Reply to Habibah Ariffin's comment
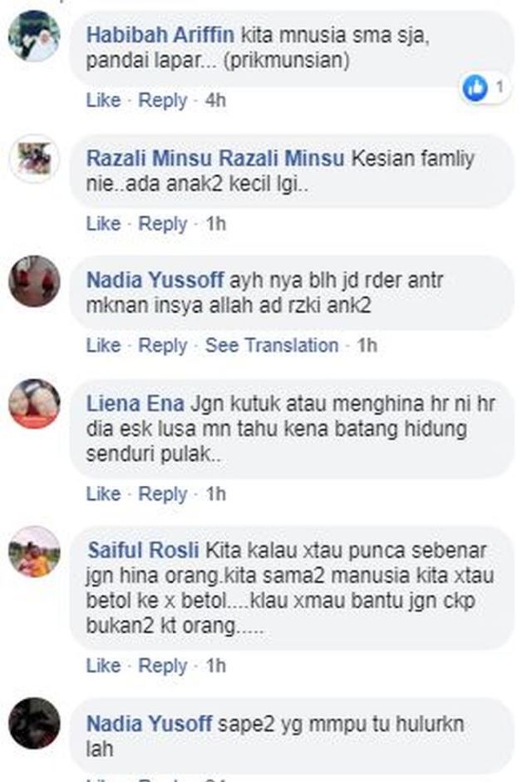This screenshot has height=782, width=532. (x=162, y=100)
